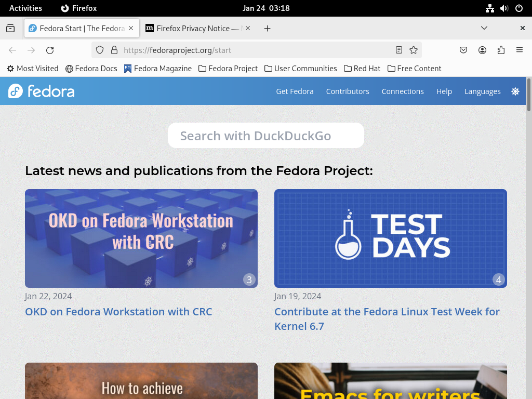This screenshot has width=532, height=399.
Task: Bookmark this page with star icon
Action: coord(413,50)
